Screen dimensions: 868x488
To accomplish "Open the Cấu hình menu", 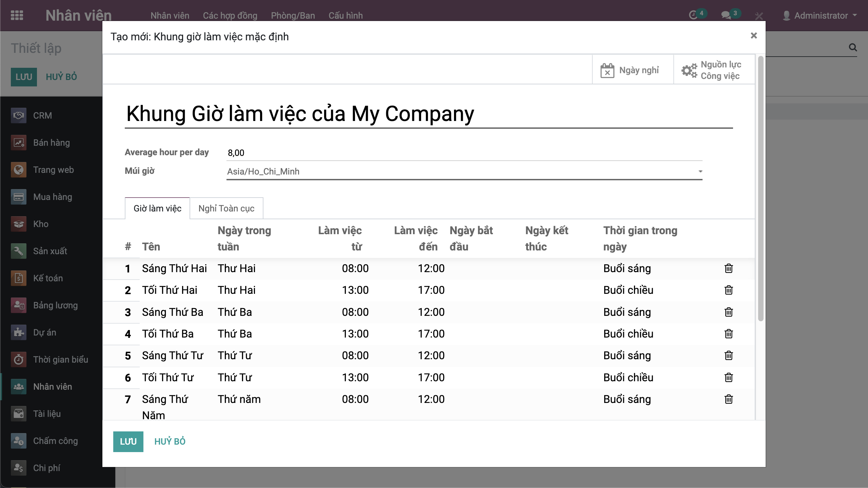I will coord(346,16).
